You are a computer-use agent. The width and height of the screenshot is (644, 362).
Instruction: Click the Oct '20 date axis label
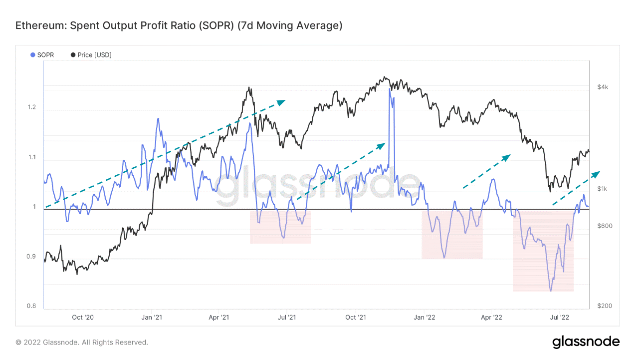click(x=83, y=317)
